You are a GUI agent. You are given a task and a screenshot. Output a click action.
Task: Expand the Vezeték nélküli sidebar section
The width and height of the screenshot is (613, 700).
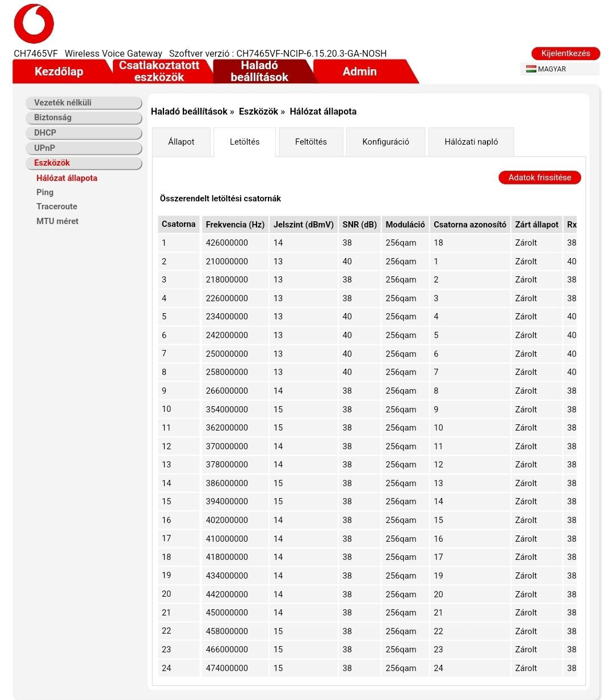[x=84, y=103]
